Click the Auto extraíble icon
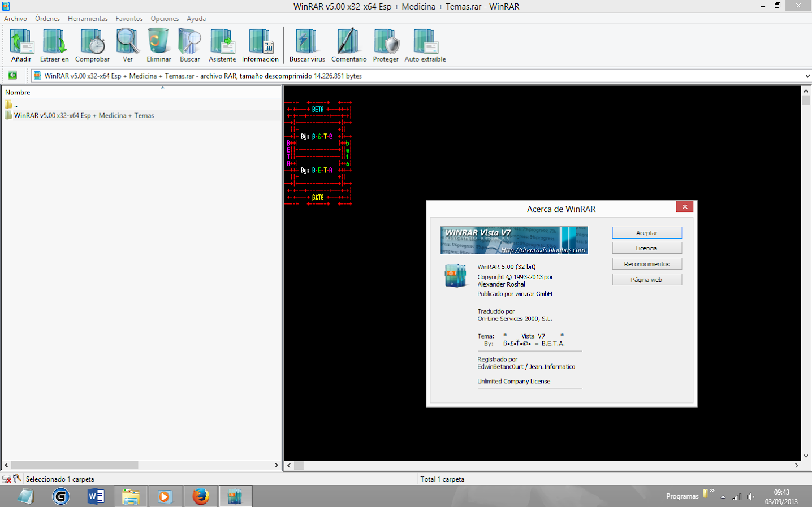 point(425,45)
